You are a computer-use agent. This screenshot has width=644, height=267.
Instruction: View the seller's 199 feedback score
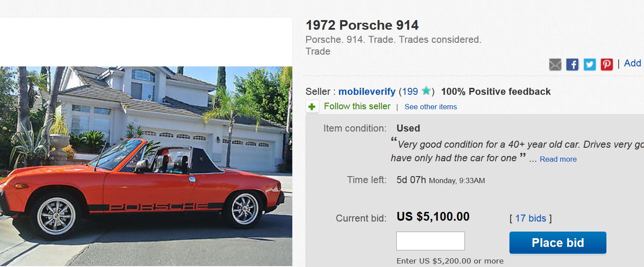pos(410,92)
